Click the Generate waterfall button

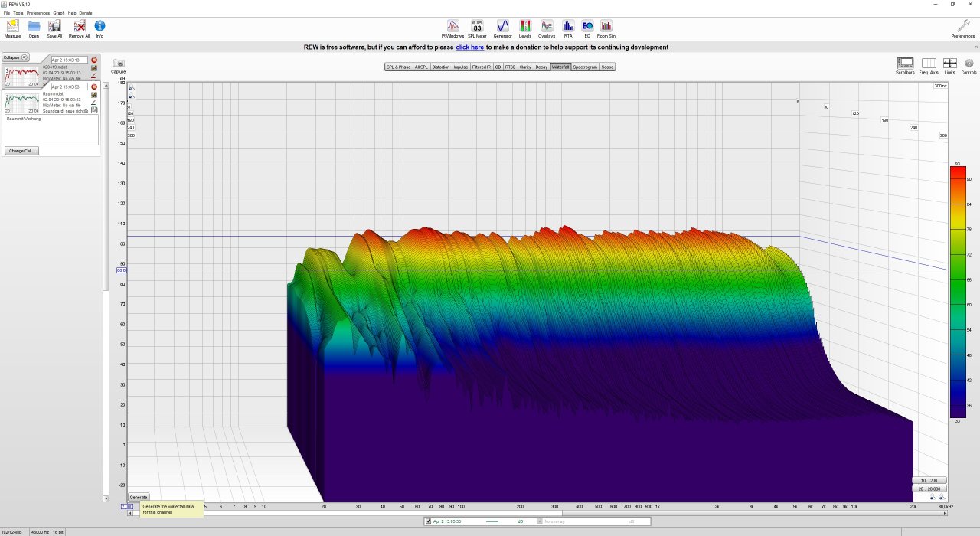point(139,497)
